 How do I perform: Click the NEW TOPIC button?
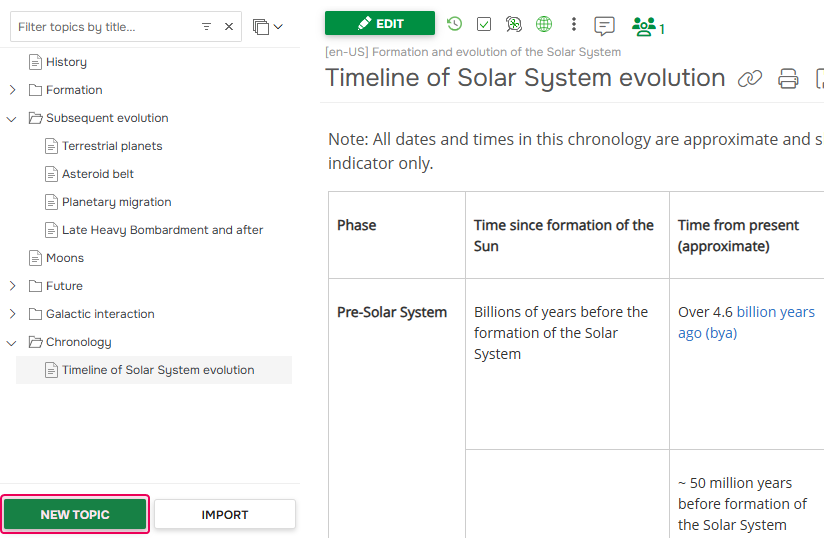pos(75,514)
